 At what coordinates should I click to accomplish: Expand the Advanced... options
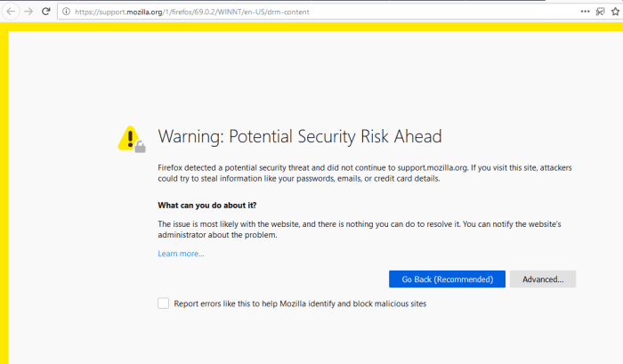click(x=543, y=279)
